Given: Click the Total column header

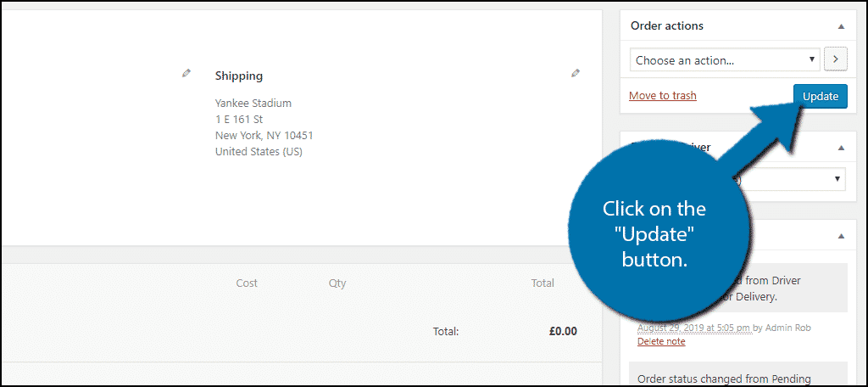Looking at the screenshot, I should 542,283.
